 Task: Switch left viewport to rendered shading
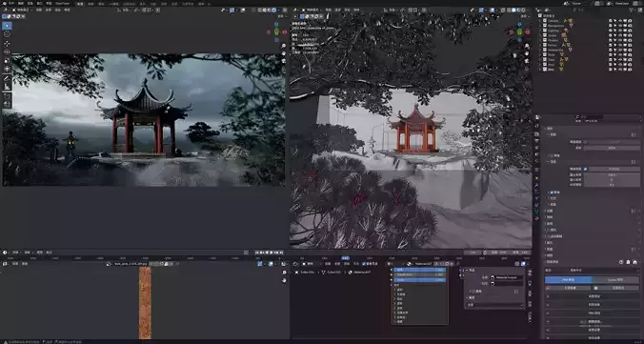[x=273, y=10]
